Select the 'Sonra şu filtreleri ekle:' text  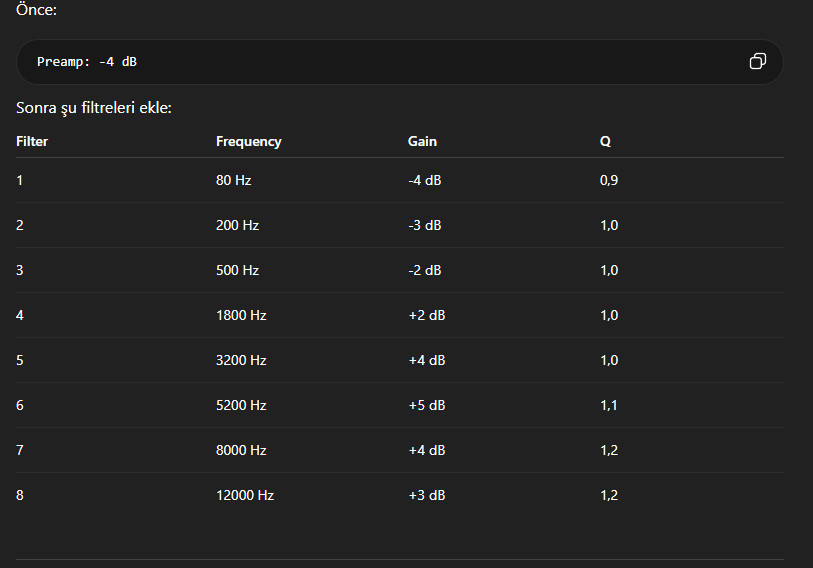[x=94, y=108]
